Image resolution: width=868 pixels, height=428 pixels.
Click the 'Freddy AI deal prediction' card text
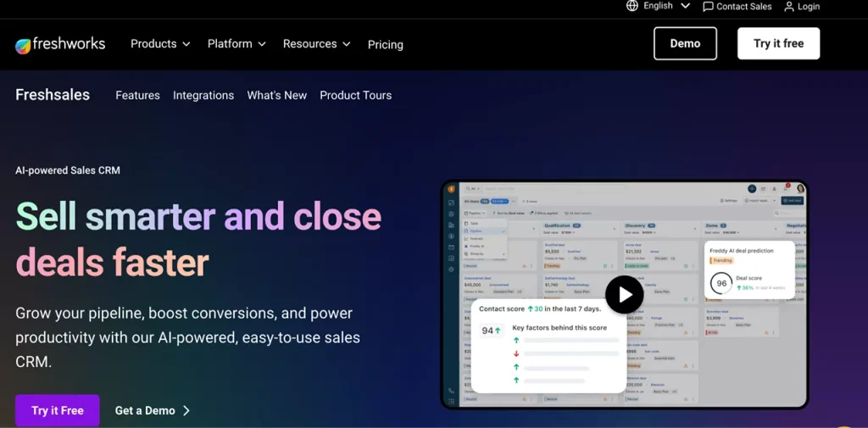741,250
